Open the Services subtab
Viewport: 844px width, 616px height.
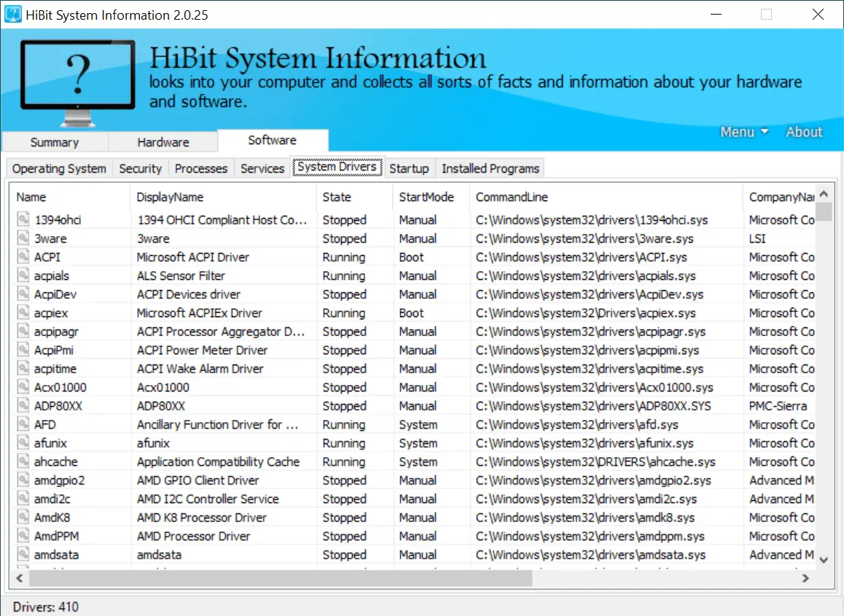click(262, 168)
